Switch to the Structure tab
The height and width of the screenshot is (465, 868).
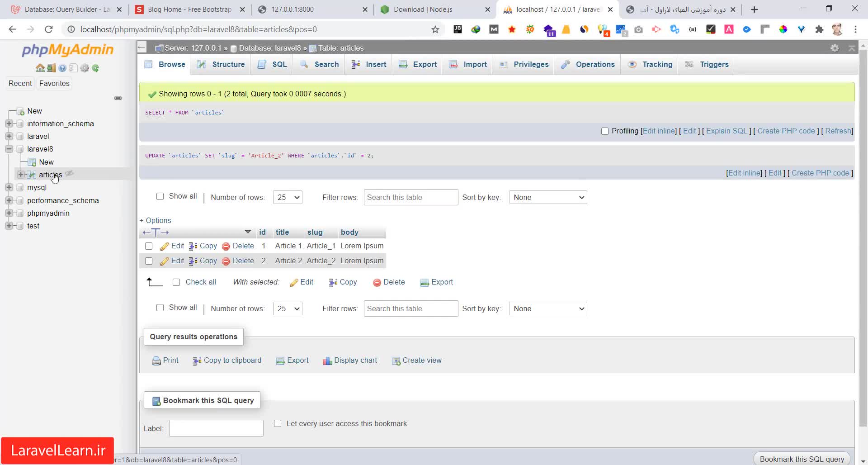pyautogui.click(x=222, y=65)
